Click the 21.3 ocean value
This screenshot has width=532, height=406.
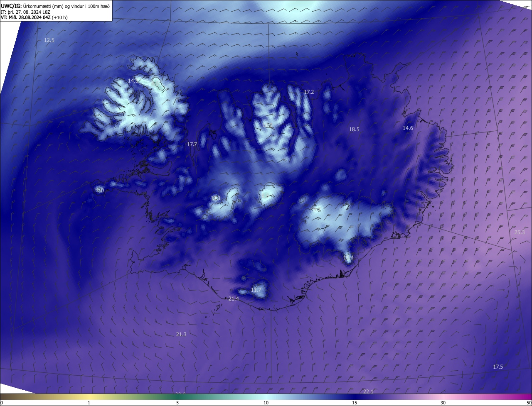[x=181, y=335]
